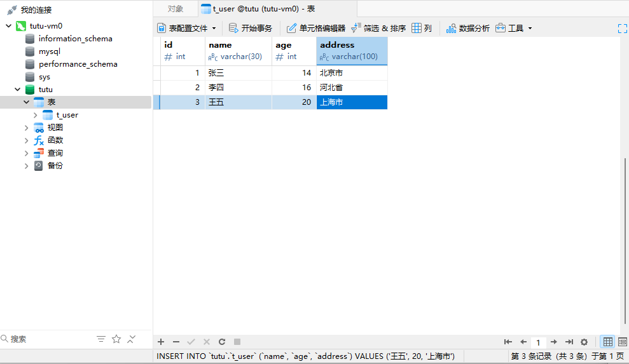Open 筛选 & 排序 filter and sort

click(378, 28)
